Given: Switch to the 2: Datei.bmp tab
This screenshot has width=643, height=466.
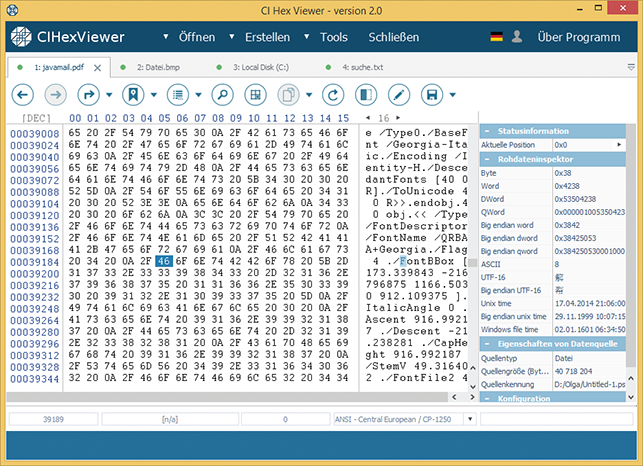Looking at the screenshot, I should tap(158, 67).
